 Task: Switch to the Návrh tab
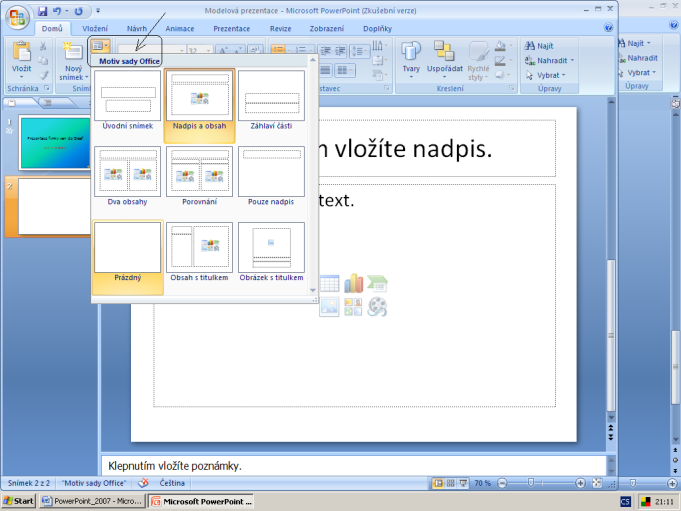click(137, 29)
